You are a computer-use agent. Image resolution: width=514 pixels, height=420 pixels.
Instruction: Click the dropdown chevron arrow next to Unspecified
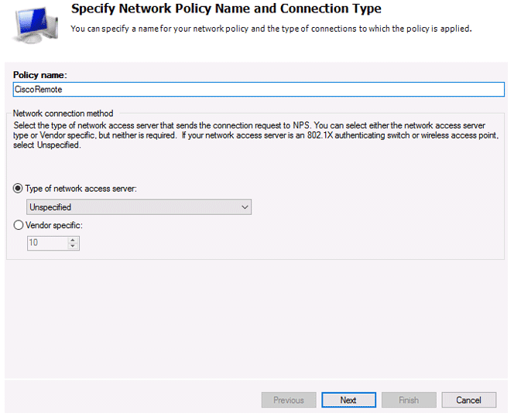[245, 207]
